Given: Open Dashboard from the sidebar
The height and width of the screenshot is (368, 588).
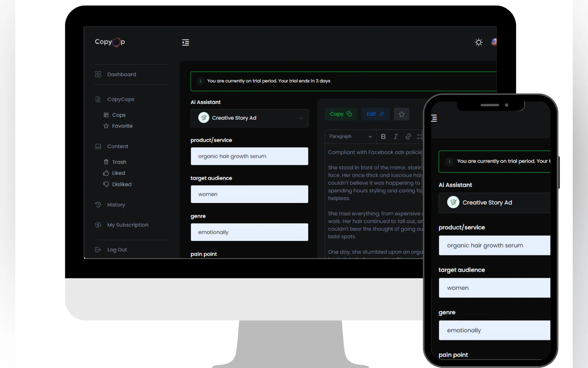Looking at the screenshot, I should 121,74.
